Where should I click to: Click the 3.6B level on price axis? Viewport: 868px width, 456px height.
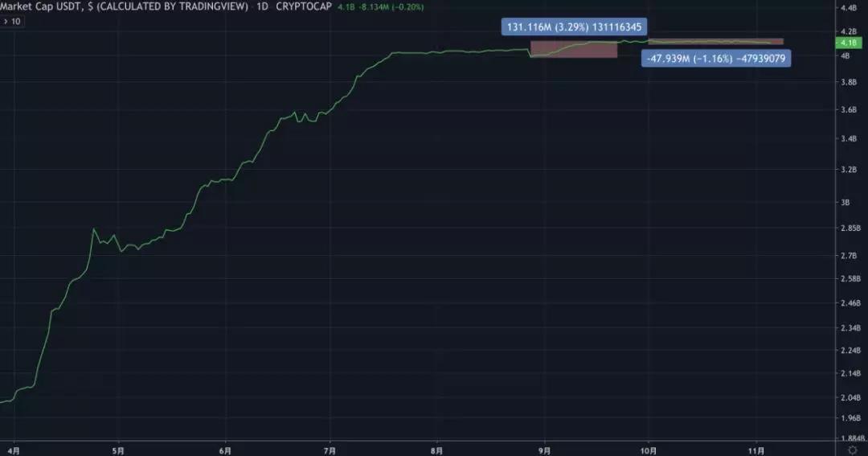click(848, 110)
